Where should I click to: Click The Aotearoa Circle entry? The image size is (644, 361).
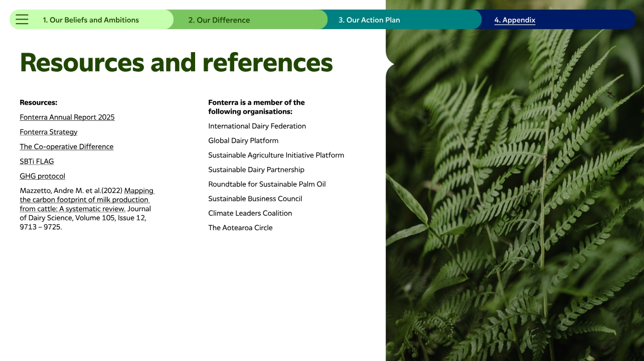click(x=240, y=228)
